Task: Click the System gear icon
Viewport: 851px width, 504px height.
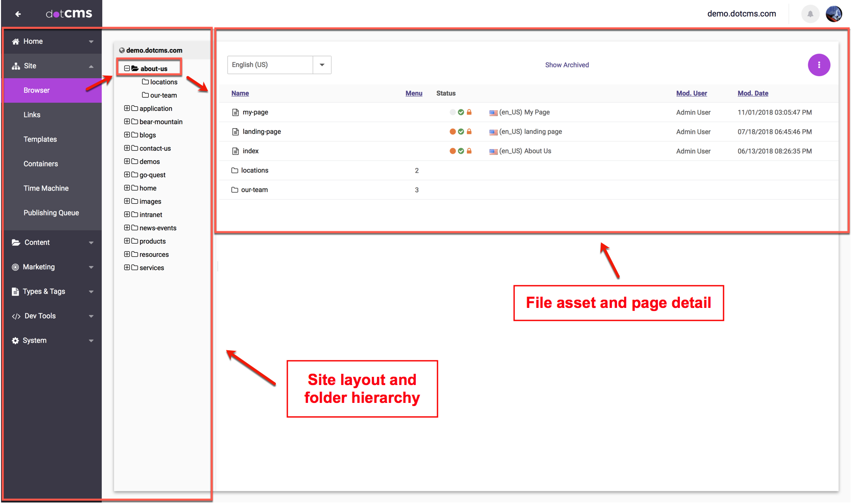Action: 15,341
